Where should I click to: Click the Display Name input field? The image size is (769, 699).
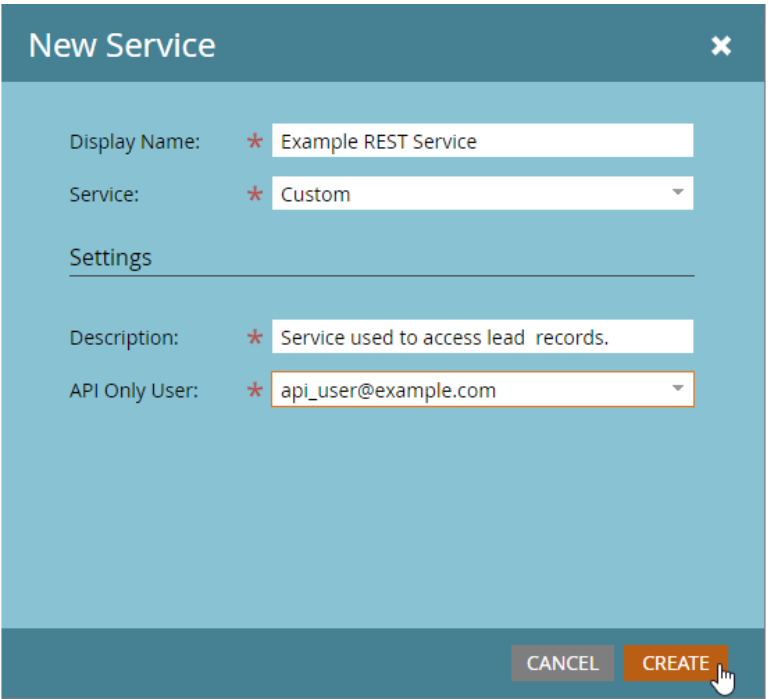[483, 141]
